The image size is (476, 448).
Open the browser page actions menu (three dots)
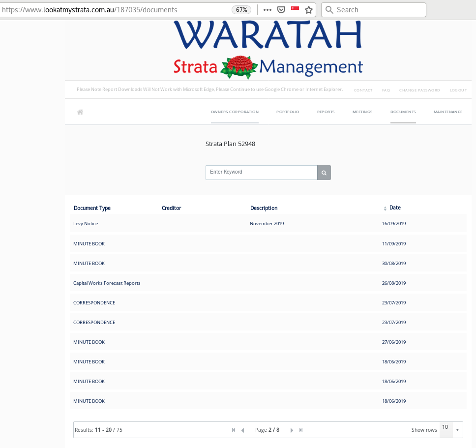pos(268,10)
